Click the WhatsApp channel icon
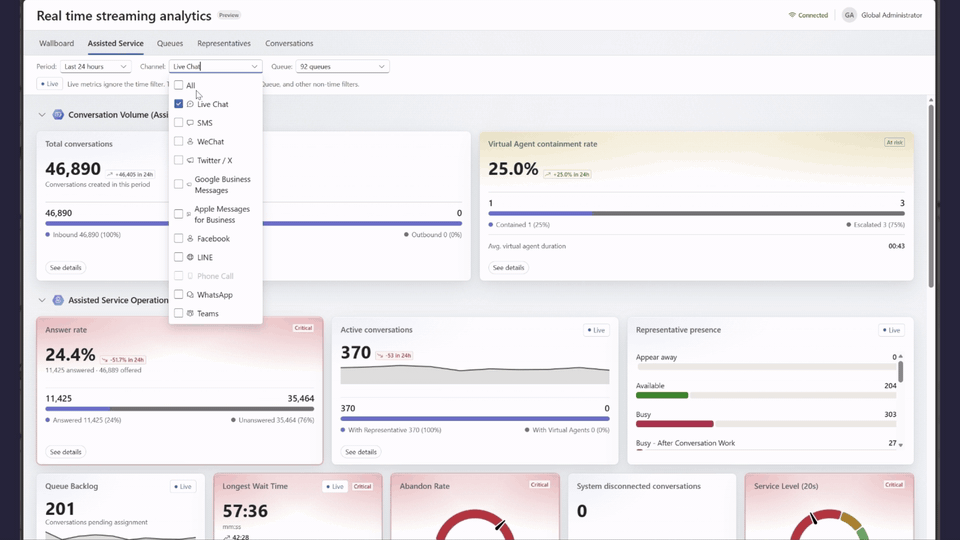Viewport: 960px width, 540px height. [x=190, y=294]
